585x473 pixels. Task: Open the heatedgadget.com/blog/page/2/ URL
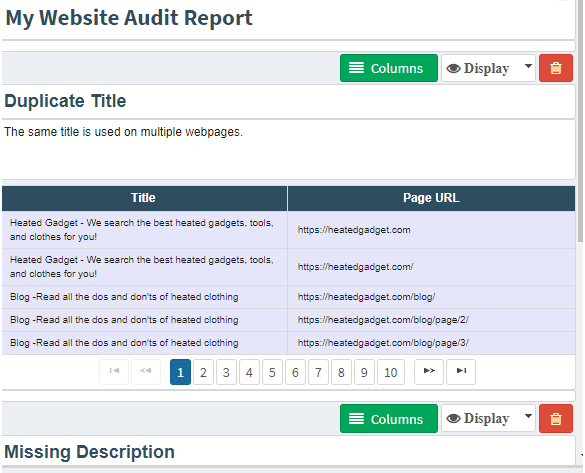coord(383,320)
